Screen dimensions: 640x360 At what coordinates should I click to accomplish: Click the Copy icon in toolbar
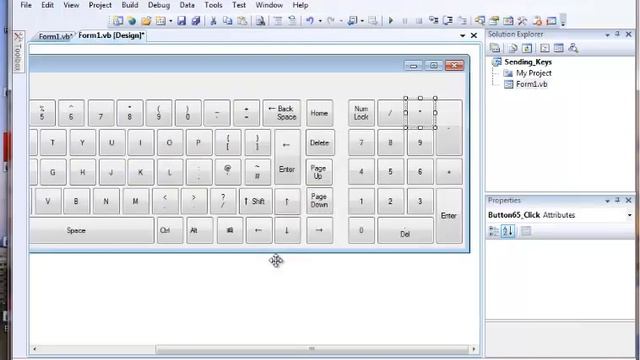click(x=227, y=20)
